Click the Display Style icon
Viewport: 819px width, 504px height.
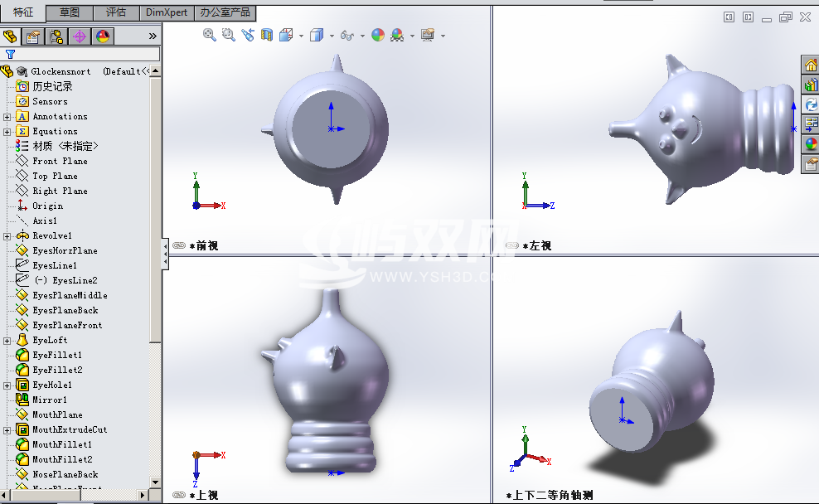(x=317, y=35)
